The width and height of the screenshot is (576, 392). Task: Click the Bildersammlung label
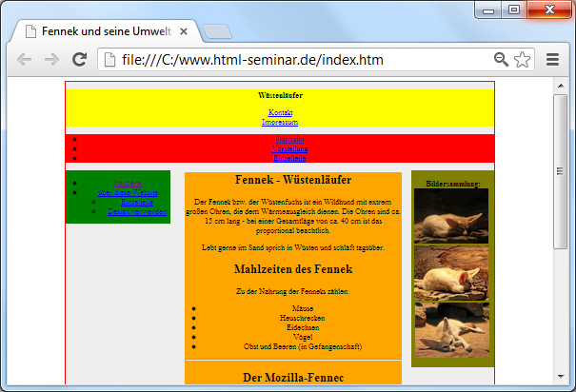point(453,184)
